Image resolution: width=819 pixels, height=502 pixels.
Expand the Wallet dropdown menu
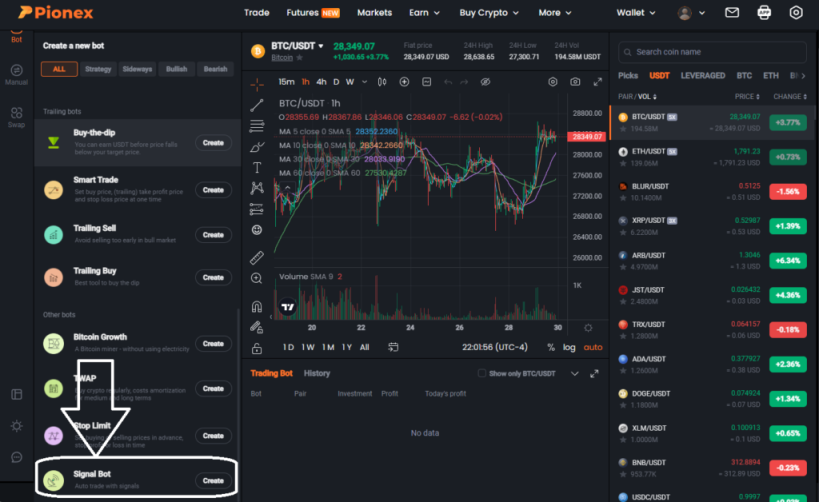click(x=636, y=13)
